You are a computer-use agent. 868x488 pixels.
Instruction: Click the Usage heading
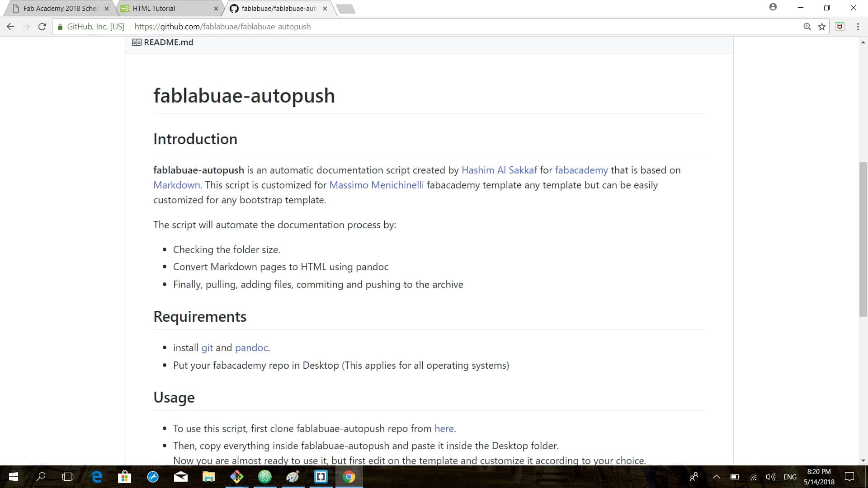(x=174, y=398)
